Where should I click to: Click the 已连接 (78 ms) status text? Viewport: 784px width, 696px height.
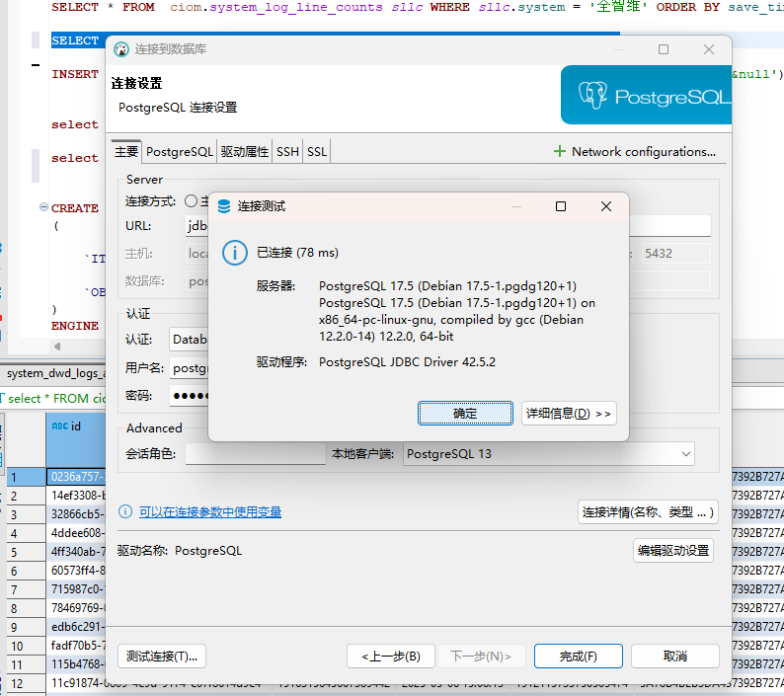tap(297, 253)
